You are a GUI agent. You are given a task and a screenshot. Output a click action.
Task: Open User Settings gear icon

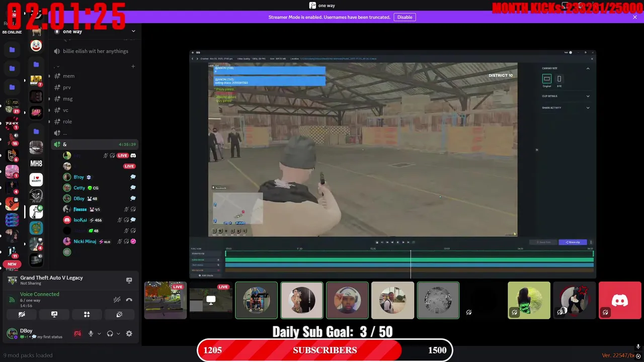(x=129, y=333)
